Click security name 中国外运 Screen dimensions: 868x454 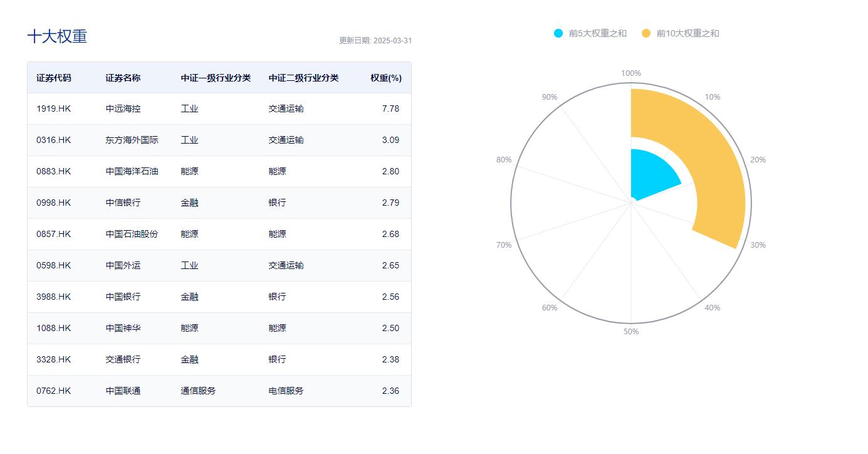[123, 265]
